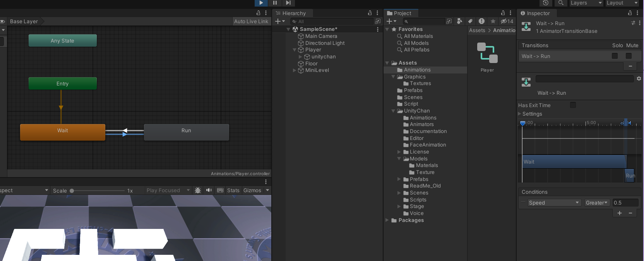
Task: Select the Any State node
Action: click(63, 41)
